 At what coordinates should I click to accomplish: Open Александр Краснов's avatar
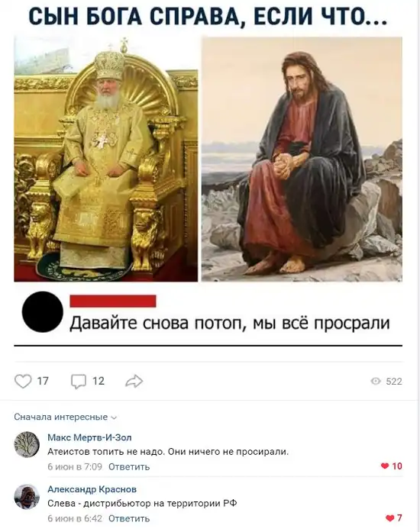27,496
